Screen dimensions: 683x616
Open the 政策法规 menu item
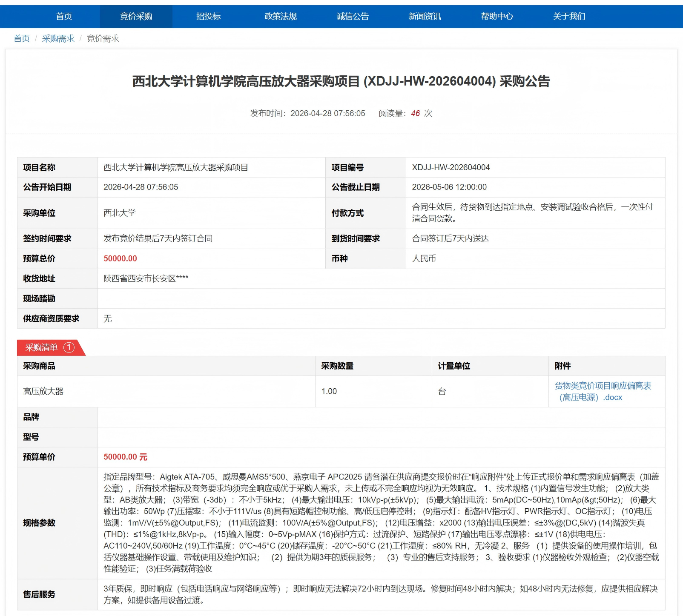click(280, 17)
